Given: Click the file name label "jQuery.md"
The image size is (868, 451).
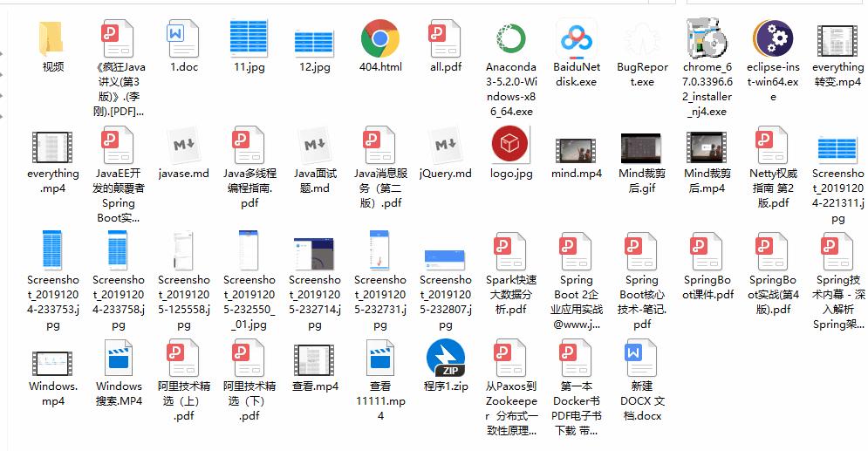Looking at the screenshot, I should 446,174.
